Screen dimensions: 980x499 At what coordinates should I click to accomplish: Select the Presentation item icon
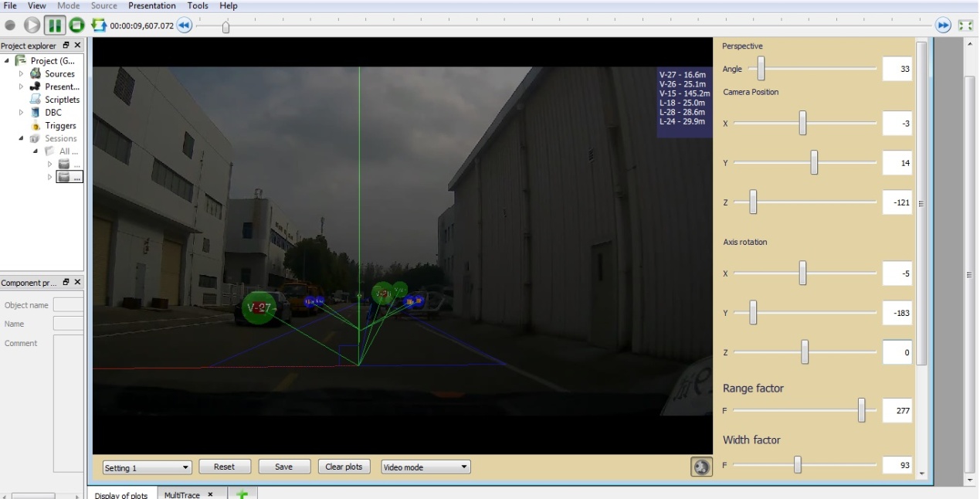click(x=35, y=87)
